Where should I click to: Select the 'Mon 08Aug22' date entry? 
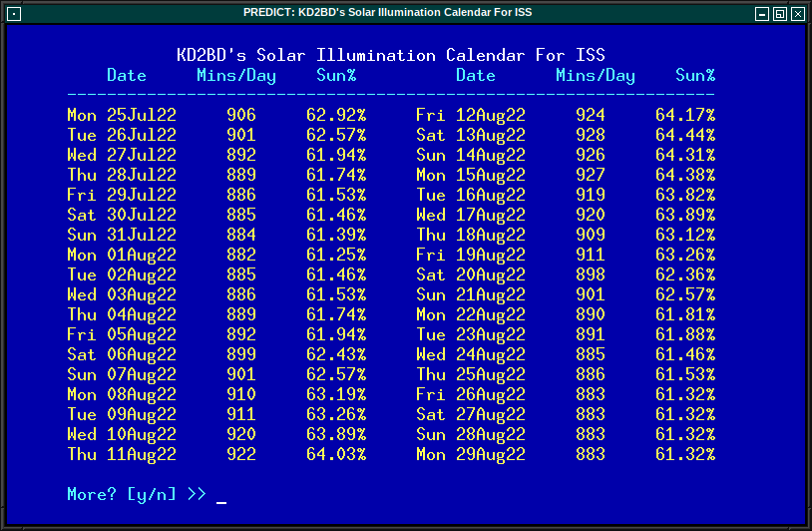pos(122,394)
